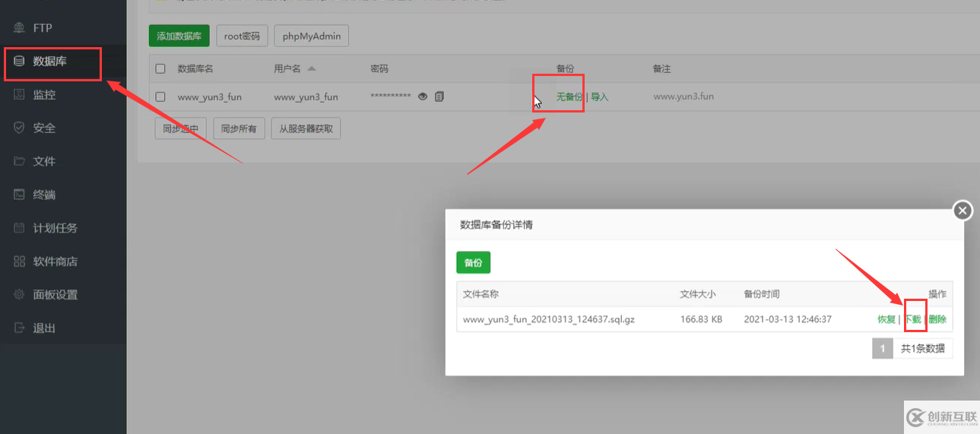Click the folder icon beside 文件
980x434 pixels.
[19, 161]
